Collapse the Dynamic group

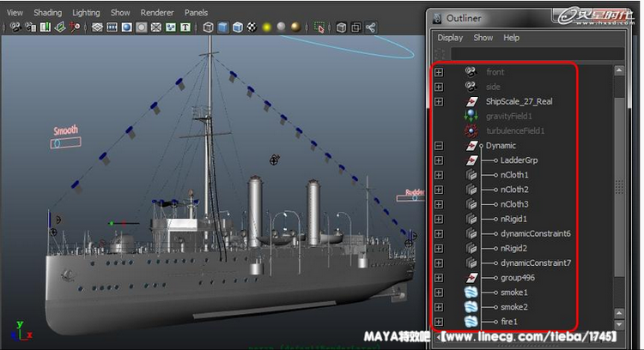439,146
